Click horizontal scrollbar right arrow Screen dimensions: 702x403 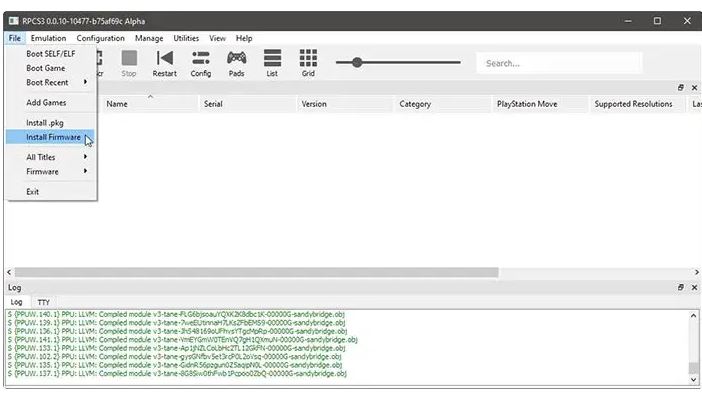coord(697,272)
